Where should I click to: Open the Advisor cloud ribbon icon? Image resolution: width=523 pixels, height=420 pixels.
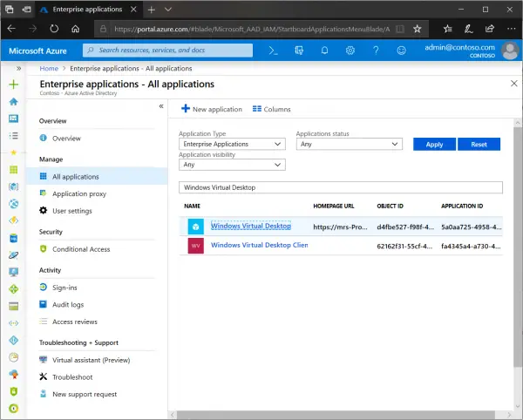click(x=14, y=375)
